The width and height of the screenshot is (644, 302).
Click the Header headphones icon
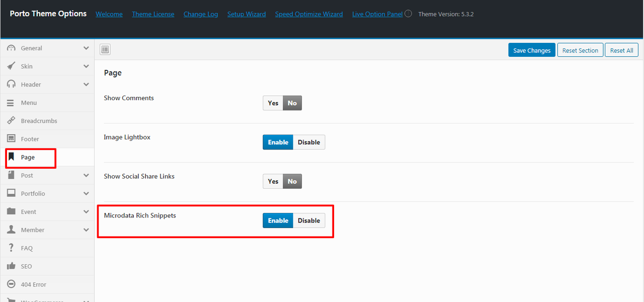pos(11,85)
